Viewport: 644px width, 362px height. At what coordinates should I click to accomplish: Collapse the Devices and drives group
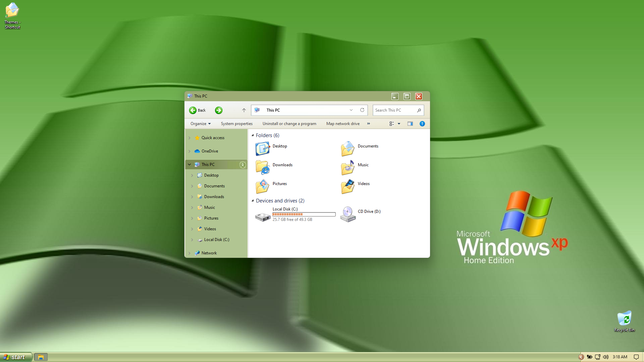tap(253, 201)
